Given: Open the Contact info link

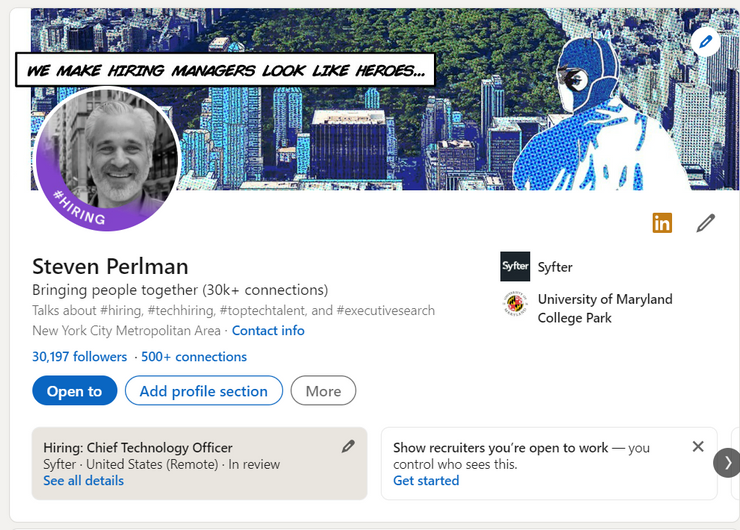Looking at the screenshot, I should (x=268, y=331).
